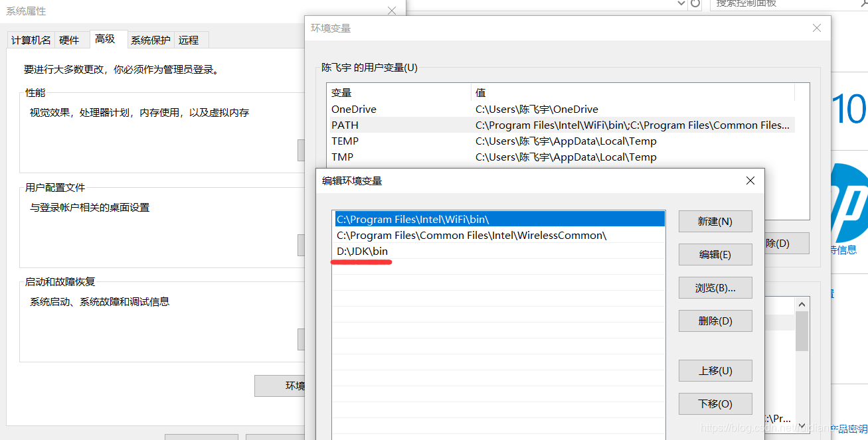Click the 新建(N) button
The width and height of the screenshot is (868, 440).
point(715,222)
